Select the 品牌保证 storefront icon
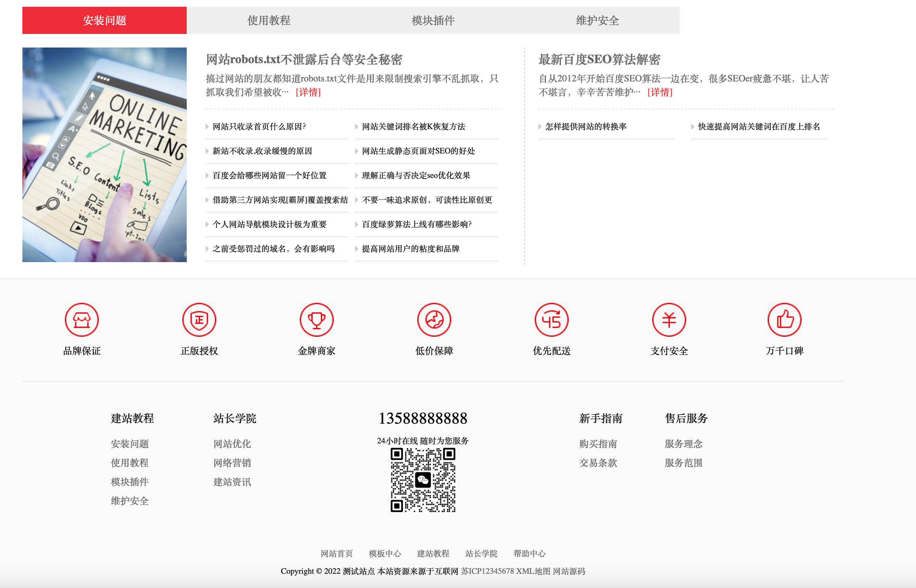 (81, 320)
